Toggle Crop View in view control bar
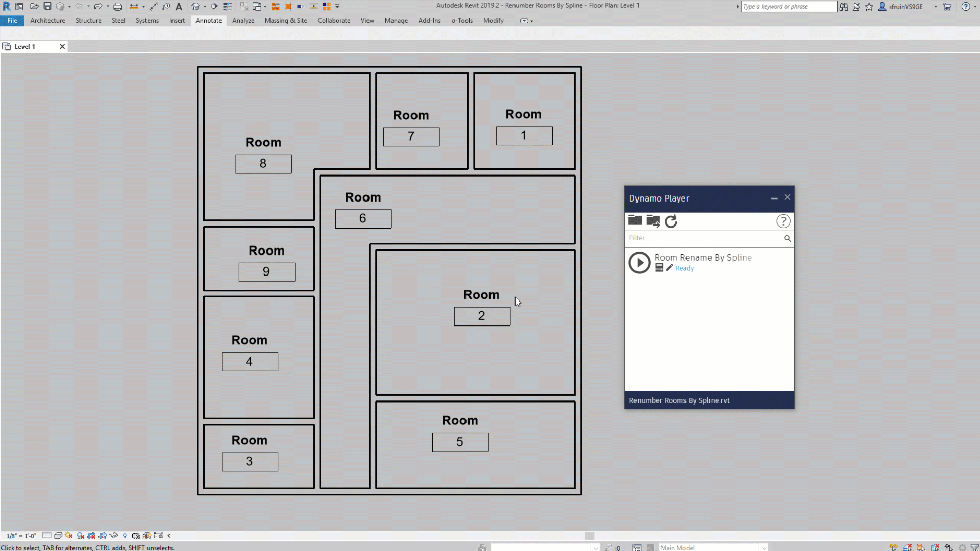The image size is (980, 551). pyautogui.click(x=91, y=536)
